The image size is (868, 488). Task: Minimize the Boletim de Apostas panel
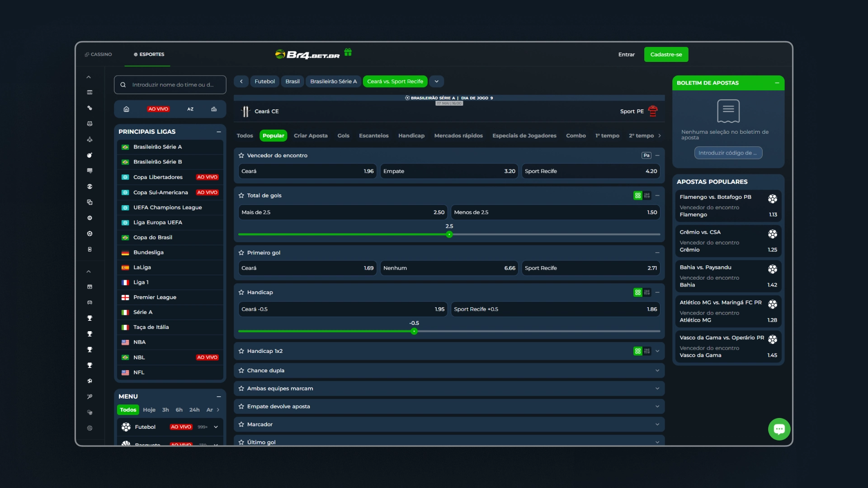[777, 83]
